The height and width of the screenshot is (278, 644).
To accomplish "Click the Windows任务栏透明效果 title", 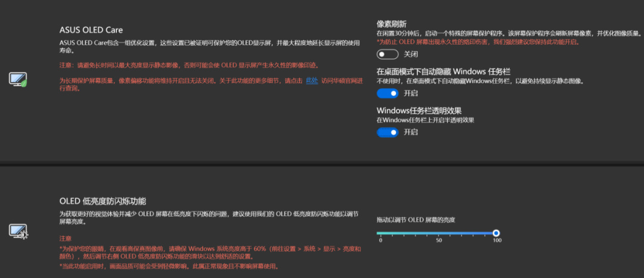I will pos(419,111).
